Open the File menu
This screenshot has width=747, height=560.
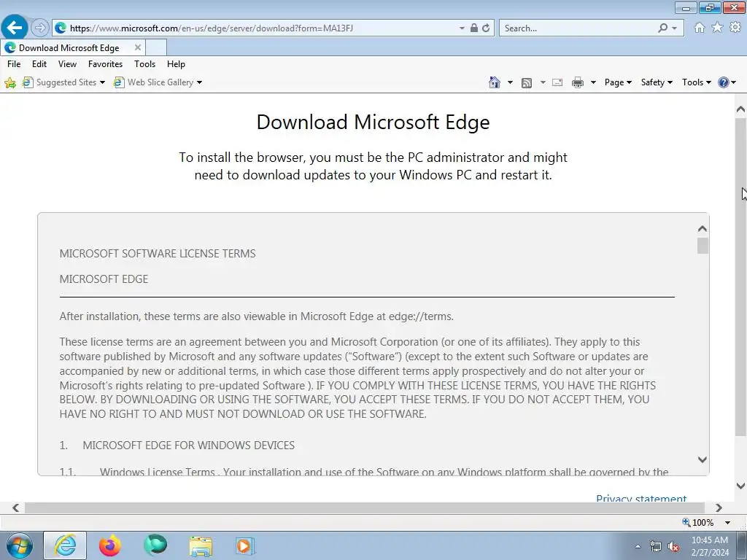14,64
